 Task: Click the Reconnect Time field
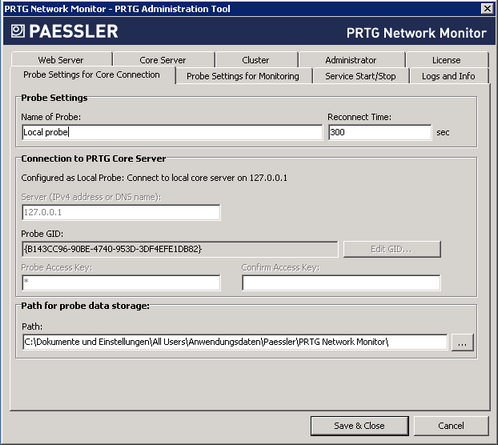pyautogui.click(x=380, y=132)
